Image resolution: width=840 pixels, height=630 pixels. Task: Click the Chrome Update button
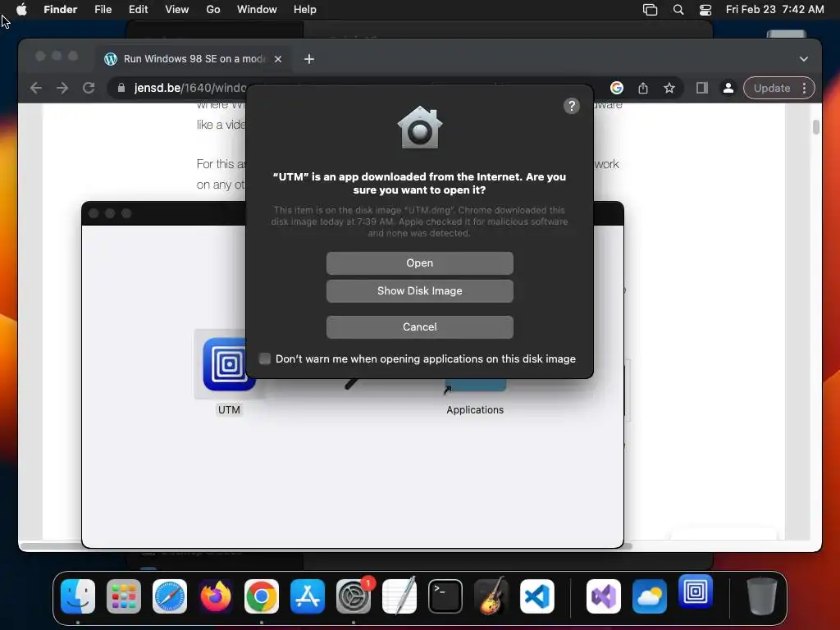[x=771, y=88]
